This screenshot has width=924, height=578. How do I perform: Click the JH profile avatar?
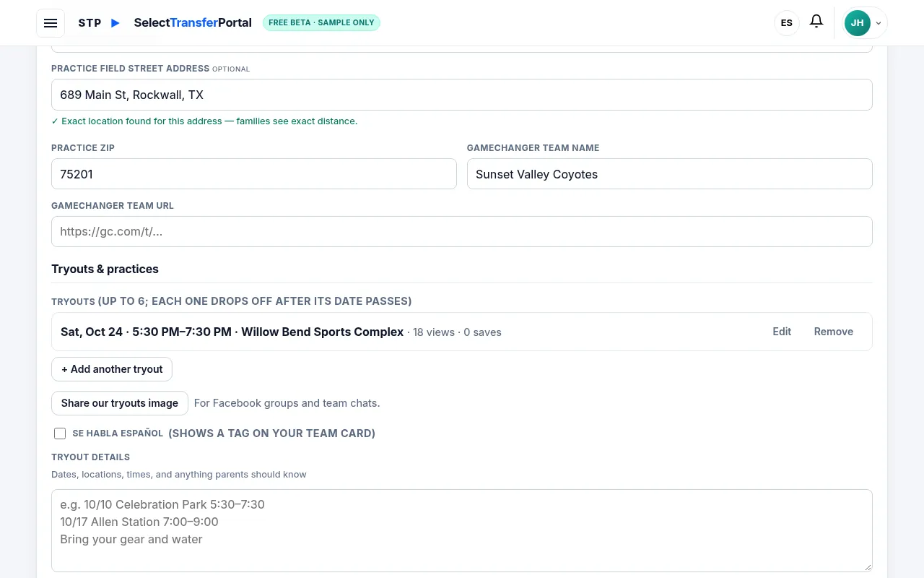coord(857,23)
